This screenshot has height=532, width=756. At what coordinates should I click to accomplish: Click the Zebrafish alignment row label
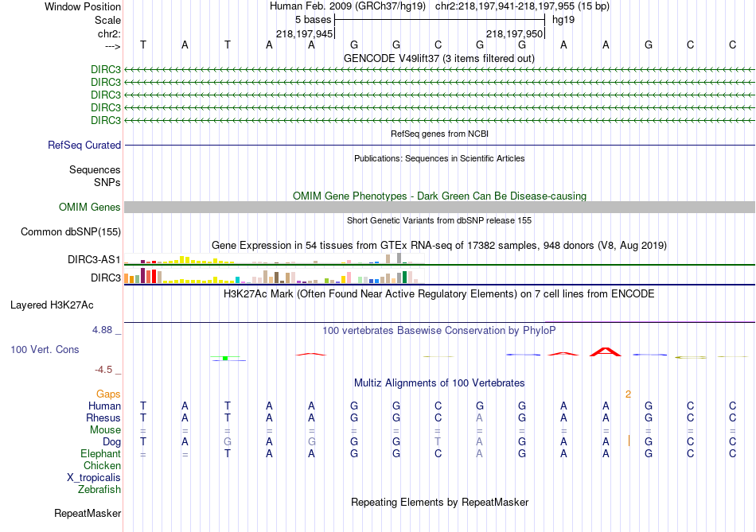pos(99,489)
